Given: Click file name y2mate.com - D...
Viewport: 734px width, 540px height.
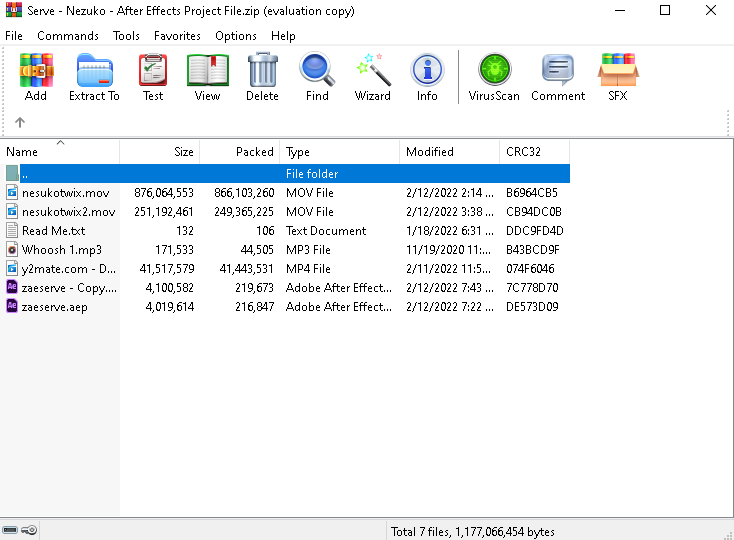Looking at the screenshot, I should pos(69,269).
